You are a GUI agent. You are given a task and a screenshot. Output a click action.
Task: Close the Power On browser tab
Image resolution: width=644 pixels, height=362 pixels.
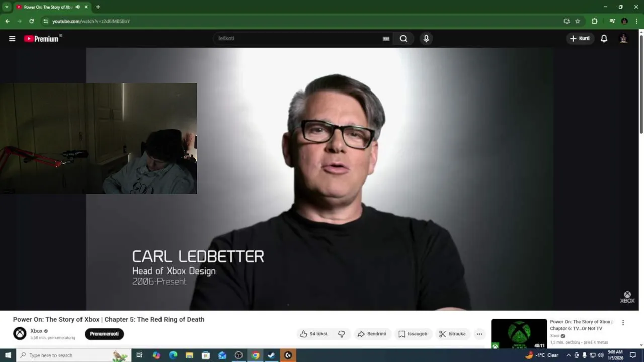pyautogui.click(x=86, y=7)
